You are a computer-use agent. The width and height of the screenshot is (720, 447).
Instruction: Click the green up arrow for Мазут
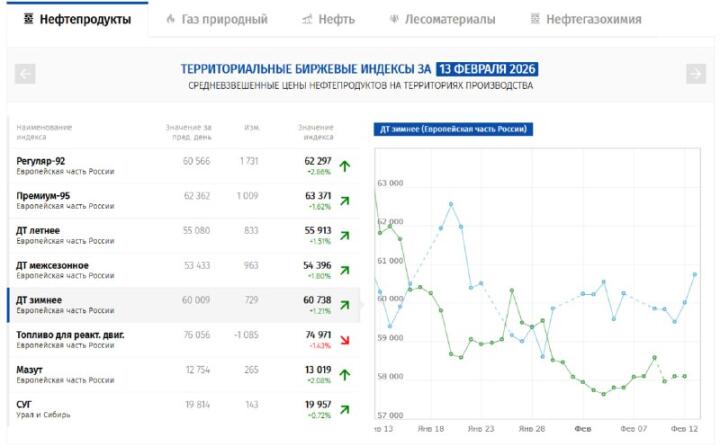[345, 375]
